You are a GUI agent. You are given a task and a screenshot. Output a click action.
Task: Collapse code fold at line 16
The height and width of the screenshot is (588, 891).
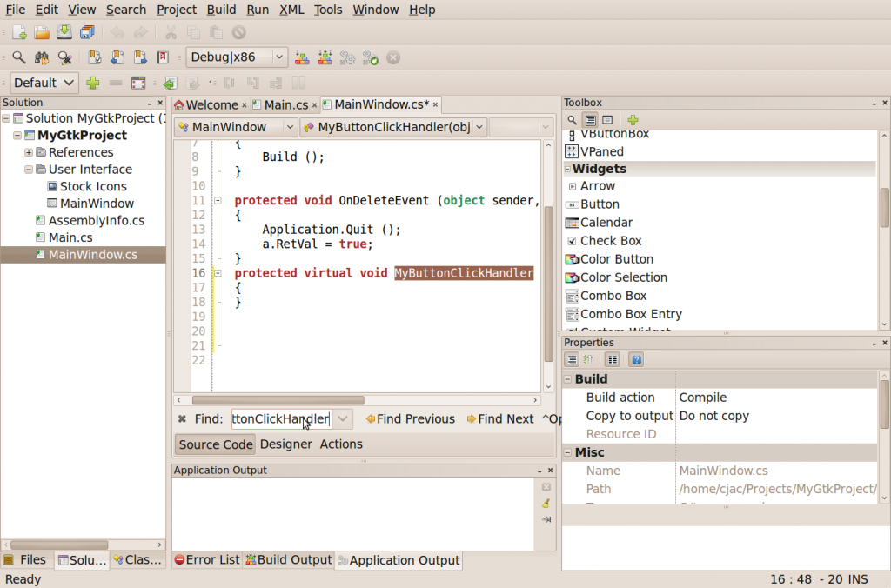[x=218, y=273]
